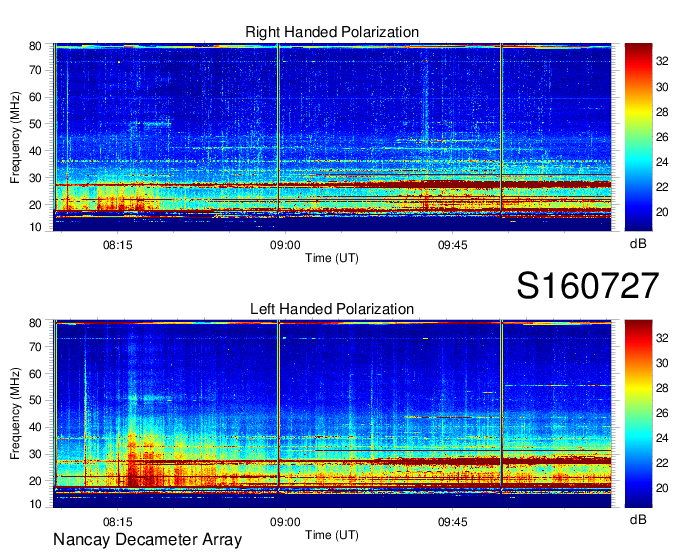
Task: Click the dB unit label under top colorbar
Action: click(x=638, y=244)
